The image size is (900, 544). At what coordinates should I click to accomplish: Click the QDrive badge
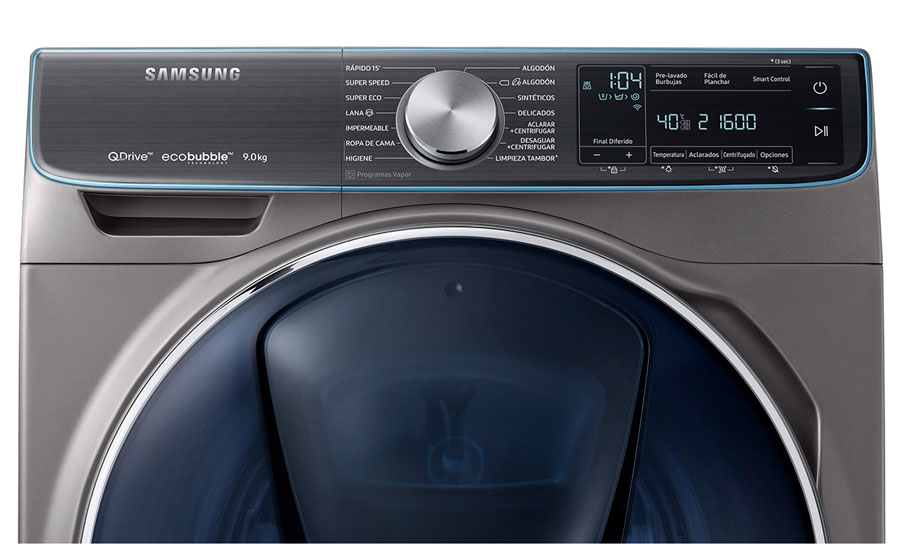(x=130, y=156)
